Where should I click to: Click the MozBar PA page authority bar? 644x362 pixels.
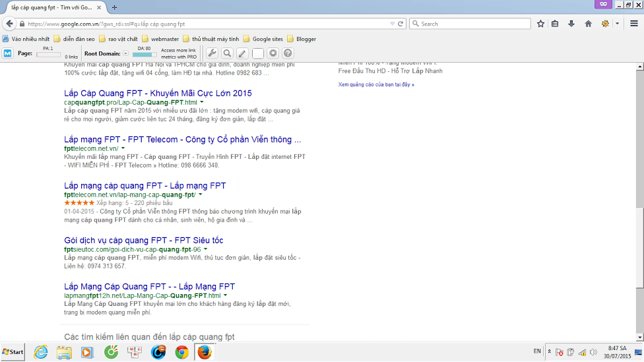48,55
